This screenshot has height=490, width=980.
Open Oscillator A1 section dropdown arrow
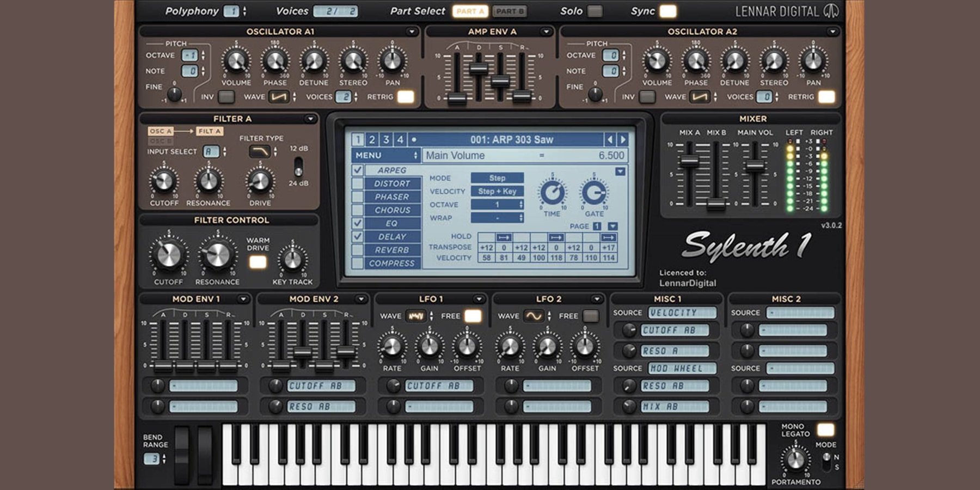tap(412, 32)
